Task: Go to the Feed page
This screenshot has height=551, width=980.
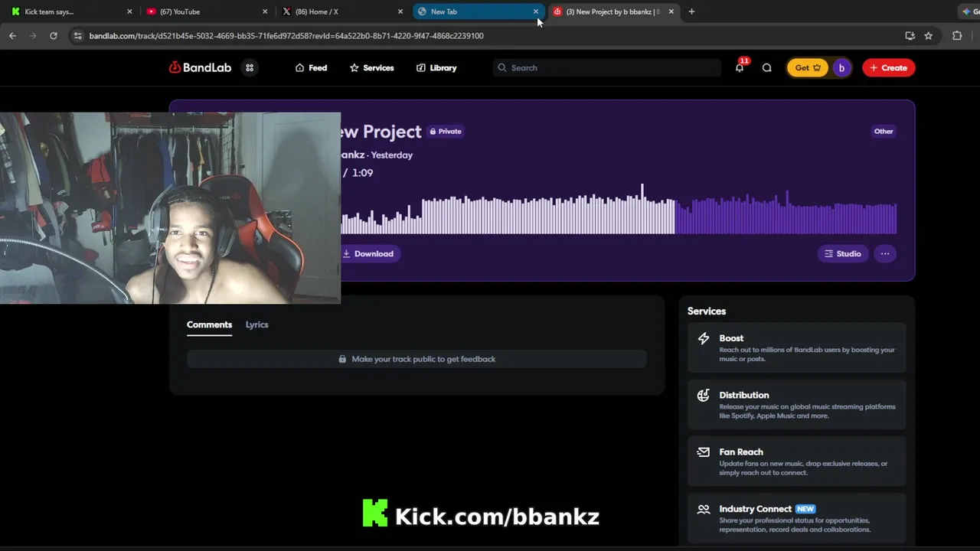Action: coord(311,67)
